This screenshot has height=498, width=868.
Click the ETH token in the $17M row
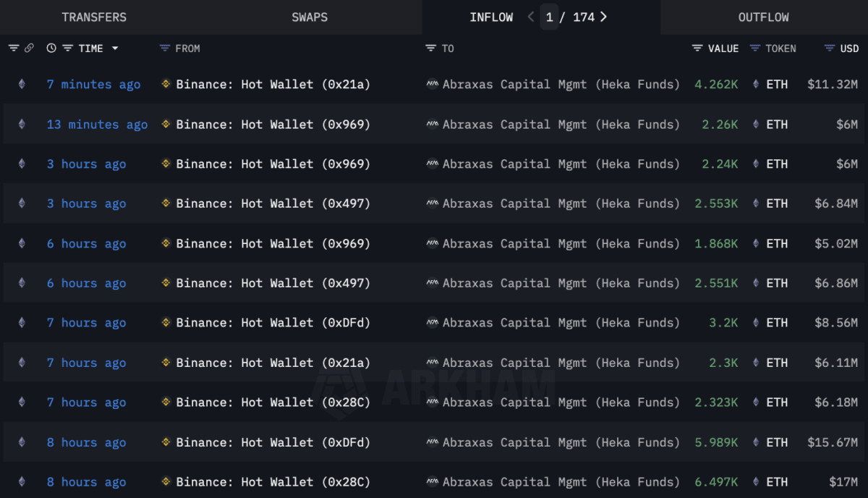(x=776, y=482)
